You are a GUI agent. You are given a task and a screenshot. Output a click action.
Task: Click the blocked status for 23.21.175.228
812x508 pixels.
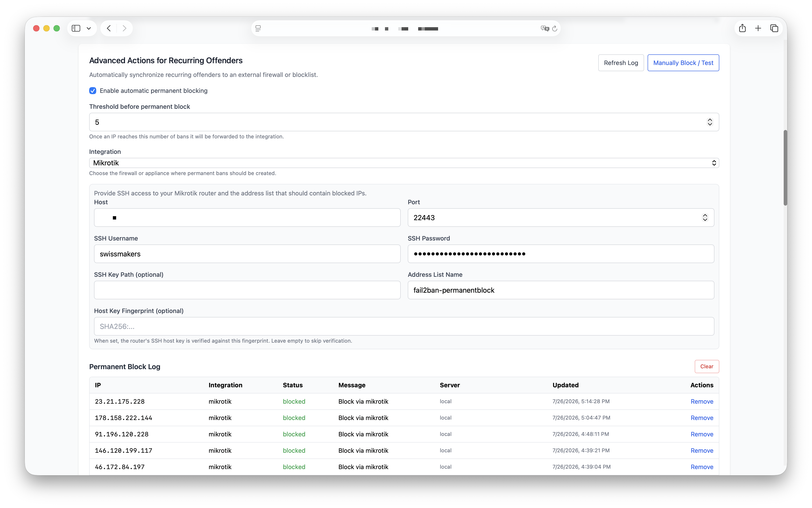click(x=294, y=401)
